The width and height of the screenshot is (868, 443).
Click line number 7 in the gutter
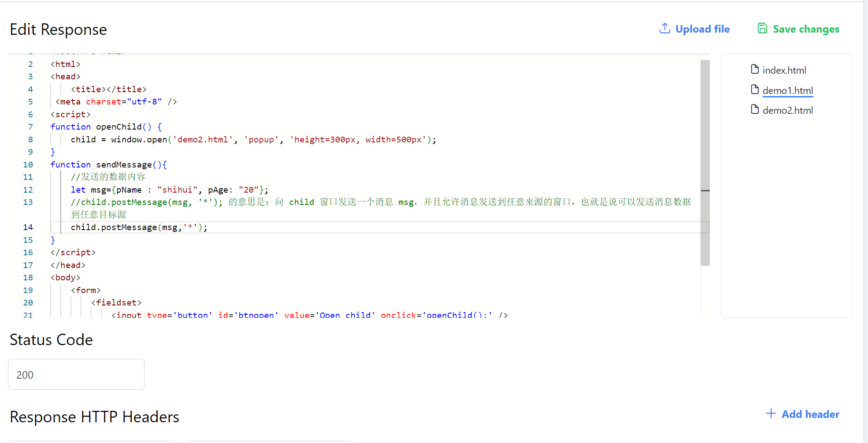click(x=30, y=127)
